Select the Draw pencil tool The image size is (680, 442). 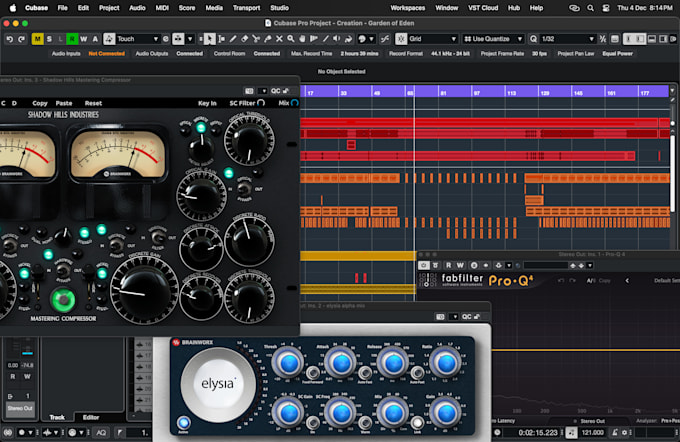(233, 39)
